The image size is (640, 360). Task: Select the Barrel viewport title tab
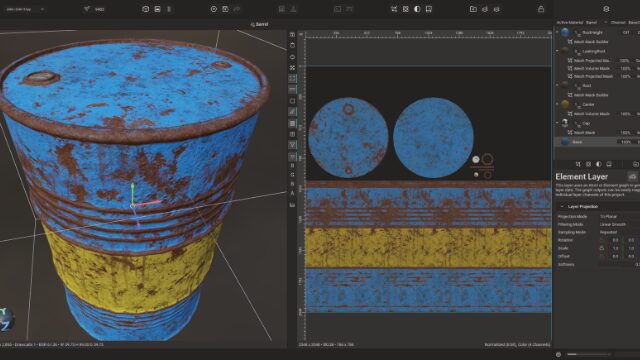point(259,24)
